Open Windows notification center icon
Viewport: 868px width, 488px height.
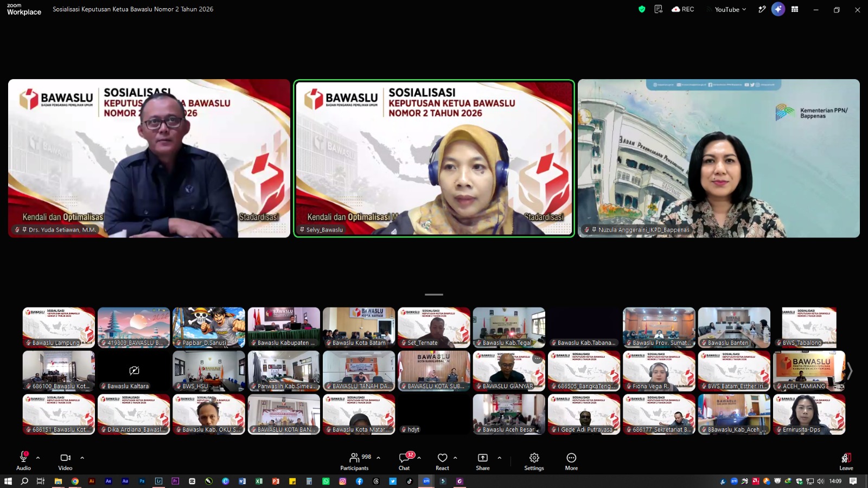(853, 481)
